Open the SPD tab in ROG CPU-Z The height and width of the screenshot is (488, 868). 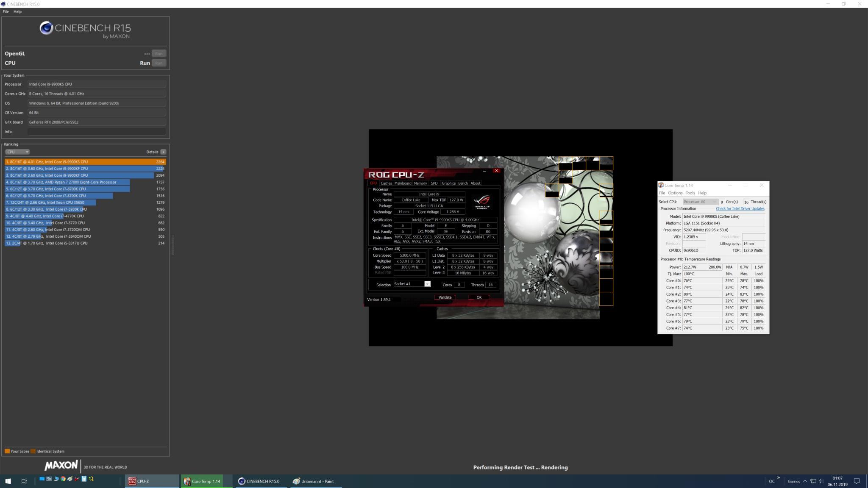(434, 183)
